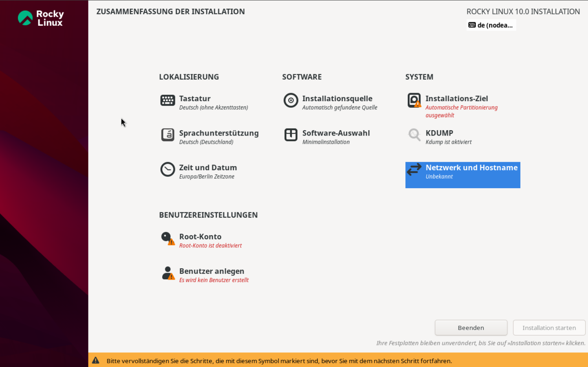Open Root-Konto label
Image resolution: width=588 pixels, height=367 pixels.
(200, 236)
